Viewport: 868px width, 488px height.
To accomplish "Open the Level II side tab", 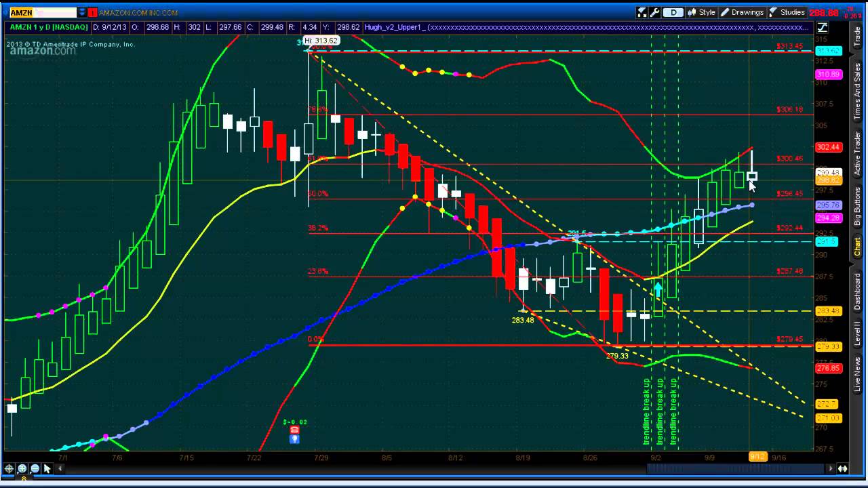I will [x=857, y=334].
